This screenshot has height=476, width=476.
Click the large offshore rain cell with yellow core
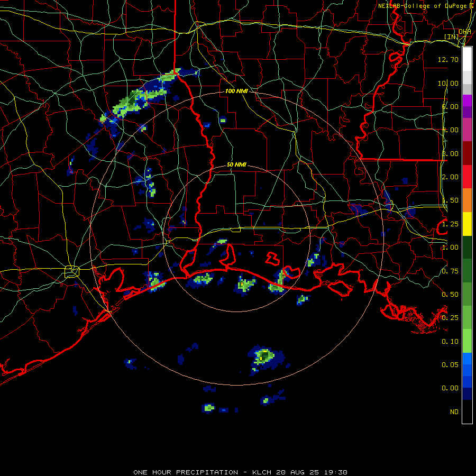[x=265, y=358]
